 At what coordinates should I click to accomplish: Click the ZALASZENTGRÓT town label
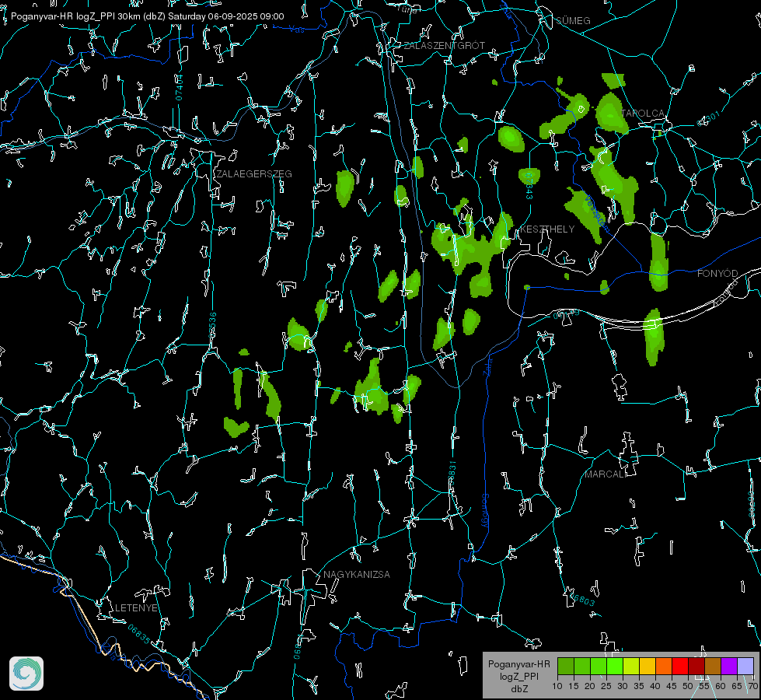[x=445, y=46]
